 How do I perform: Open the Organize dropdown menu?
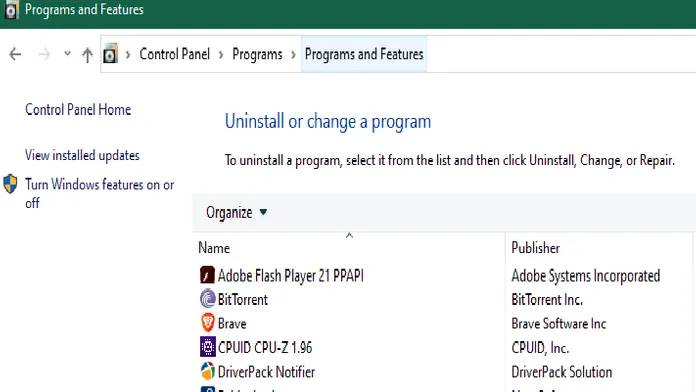237,212
